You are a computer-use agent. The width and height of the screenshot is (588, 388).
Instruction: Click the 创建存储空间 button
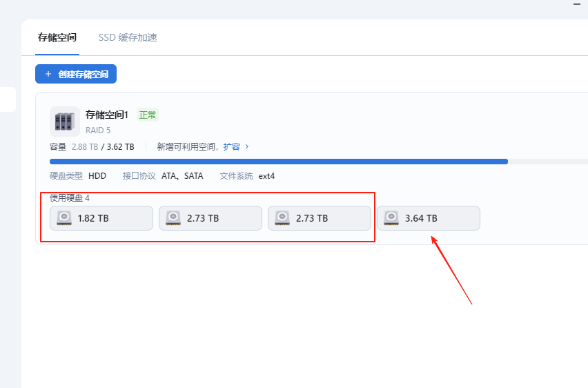[76, 74]
